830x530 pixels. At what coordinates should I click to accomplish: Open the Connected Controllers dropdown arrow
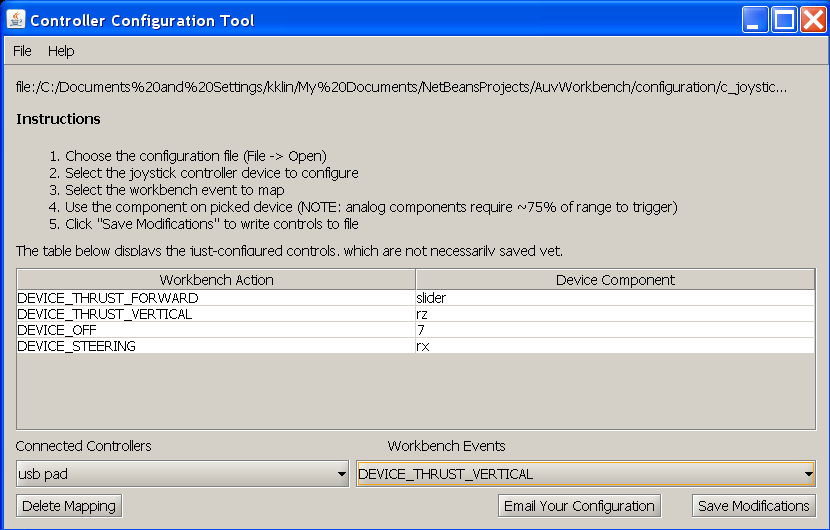tap(341, 474)
